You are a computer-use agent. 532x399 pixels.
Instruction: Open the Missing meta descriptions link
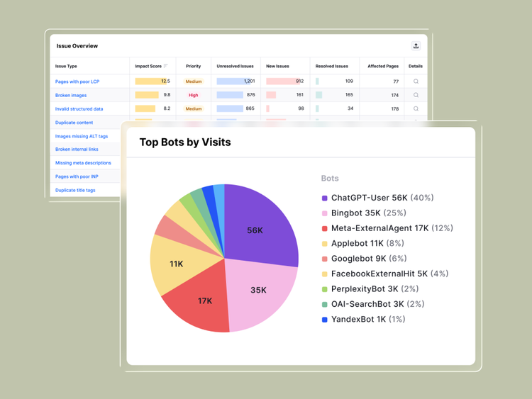pyautogui.click(x=83, y=163)
